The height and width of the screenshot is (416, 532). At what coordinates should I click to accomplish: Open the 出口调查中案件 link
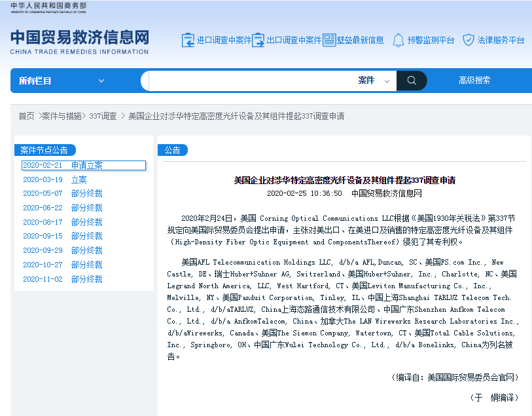tap(294, 41)
